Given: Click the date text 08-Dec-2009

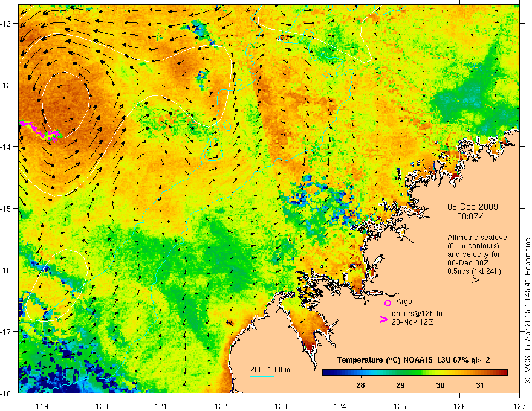Looking at the screenshot, I should point(472,207).
